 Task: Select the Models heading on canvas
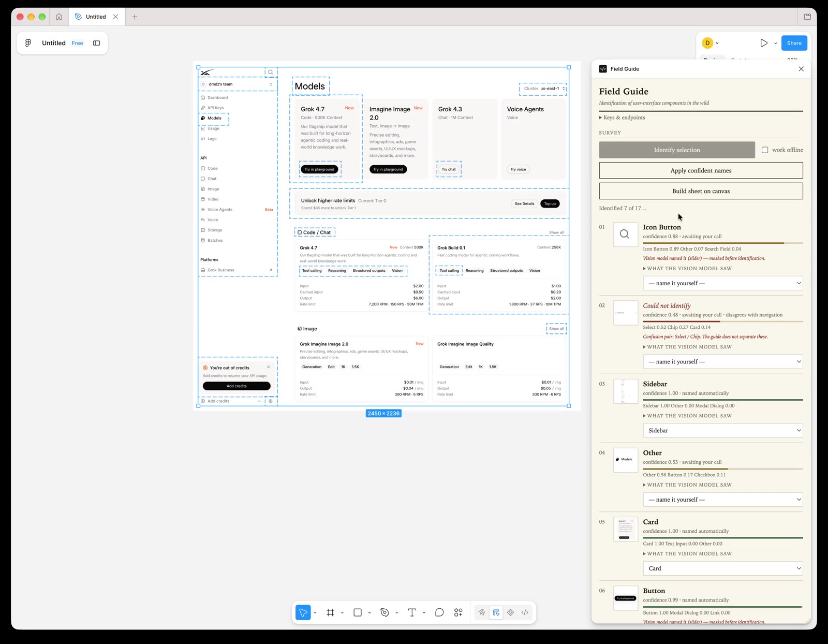point(310,86)
